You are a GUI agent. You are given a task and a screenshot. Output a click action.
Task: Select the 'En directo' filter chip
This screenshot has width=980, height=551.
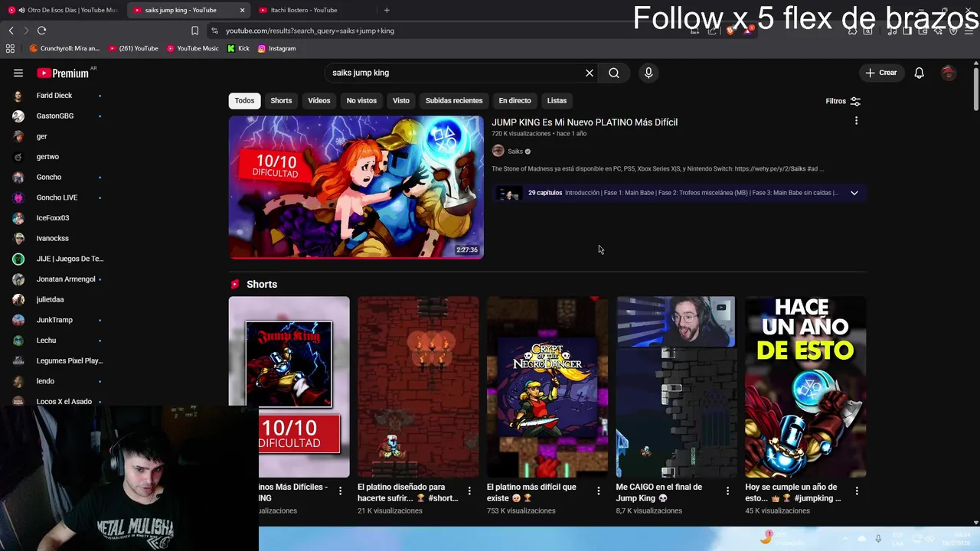coord(514,100)
